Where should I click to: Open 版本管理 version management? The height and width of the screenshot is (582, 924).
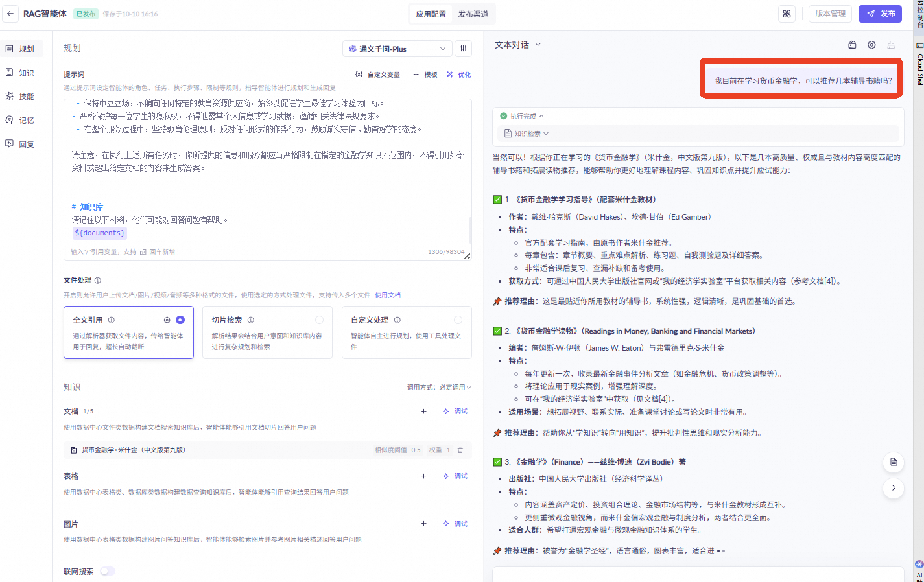[830, 14]
